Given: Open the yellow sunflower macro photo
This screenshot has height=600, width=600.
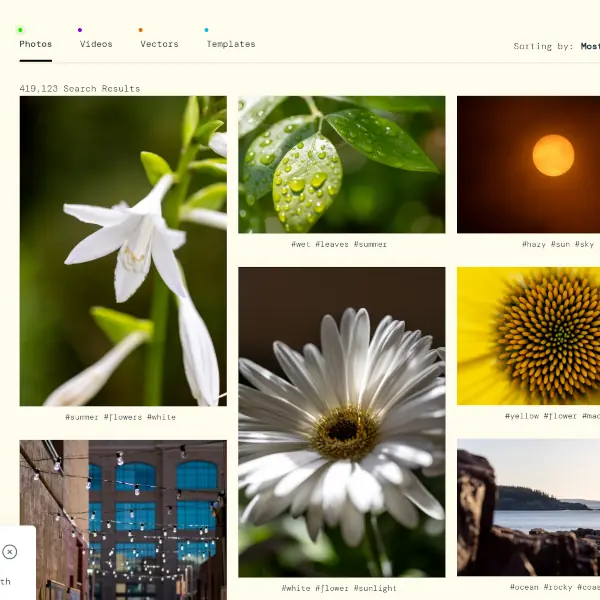Looking at the screenshot, I should tap(528, 335).
